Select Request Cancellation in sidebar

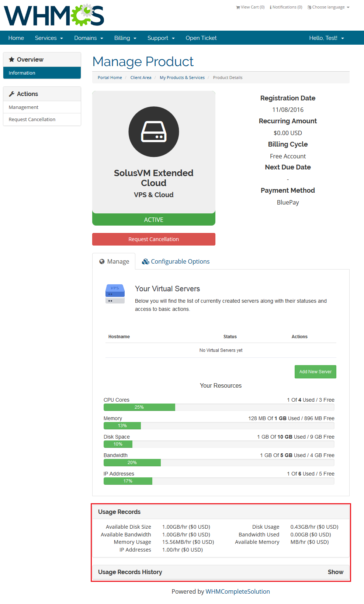point(42,119)
